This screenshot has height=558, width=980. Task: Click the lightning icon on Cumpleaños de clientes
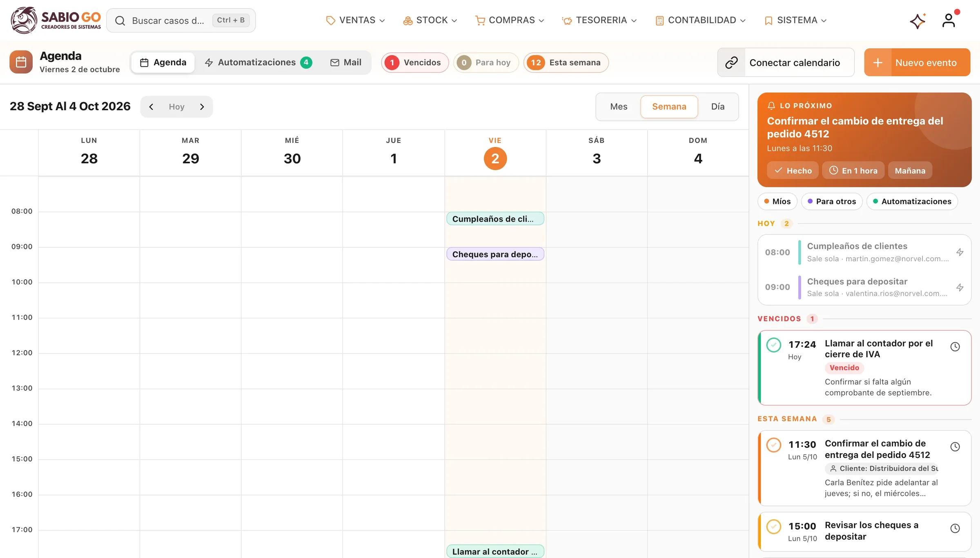pos(960,252)
